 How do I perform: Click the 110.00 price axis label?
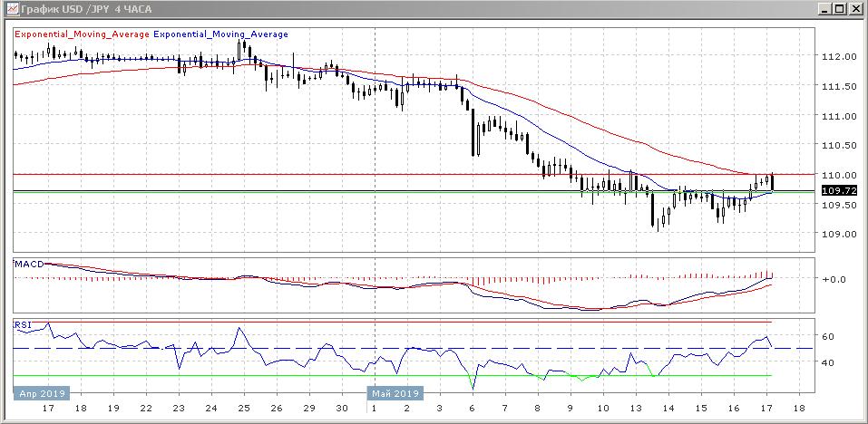838,175
